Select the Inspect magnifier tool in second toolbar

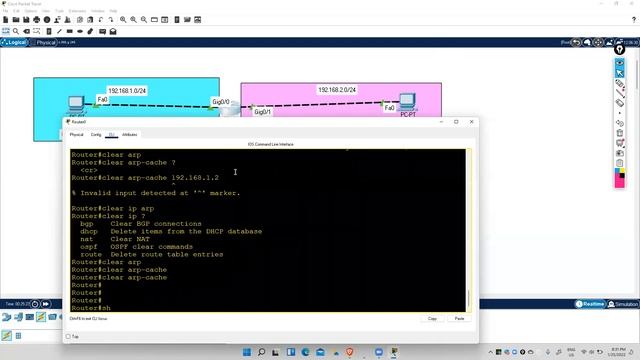16,31
